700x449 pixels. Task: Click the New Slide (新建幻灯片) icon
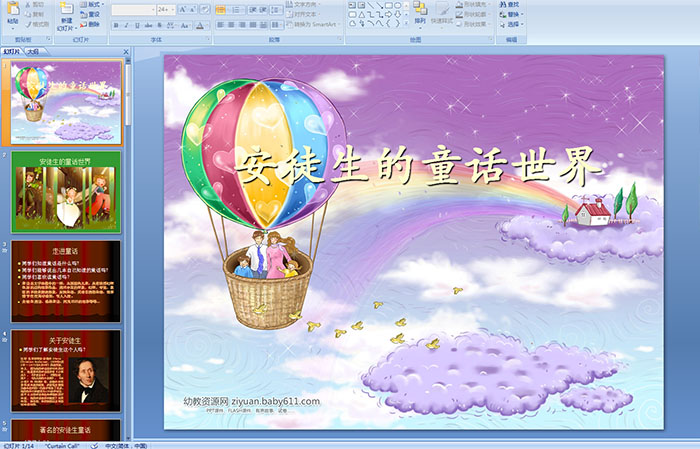coord(67,8)
